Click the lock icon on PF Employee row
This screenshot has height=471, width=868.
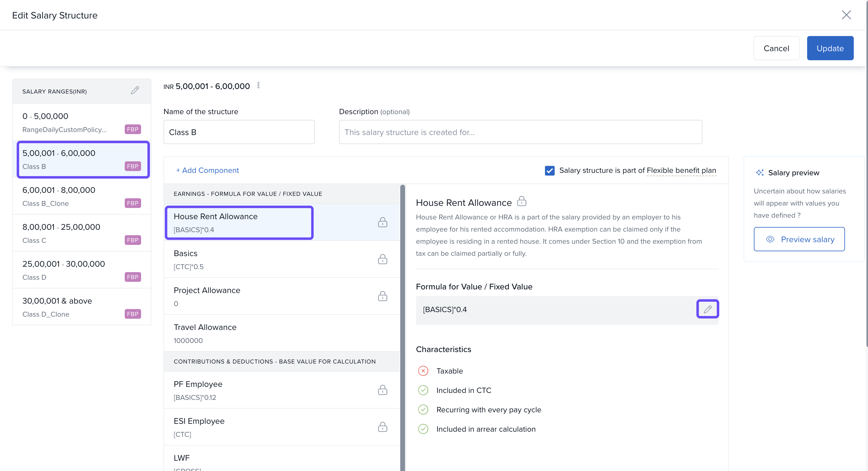[x=382, y=390]
